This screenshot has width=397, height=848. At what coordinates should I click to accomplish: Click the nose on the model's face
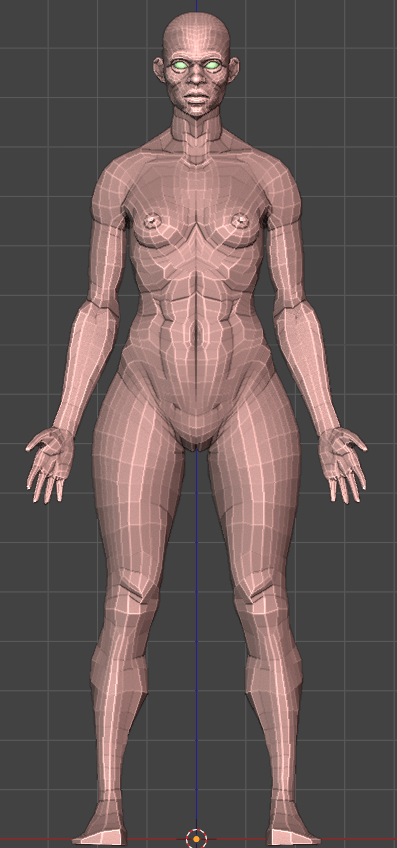coord(197,77)
